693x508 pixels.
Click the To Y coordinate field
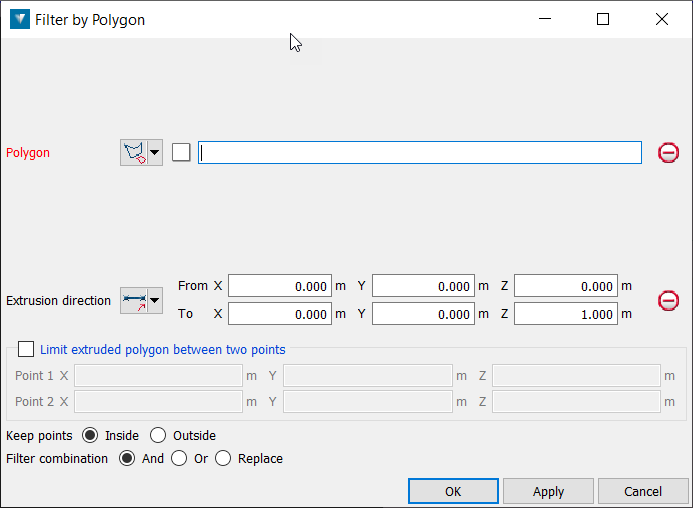423,314
